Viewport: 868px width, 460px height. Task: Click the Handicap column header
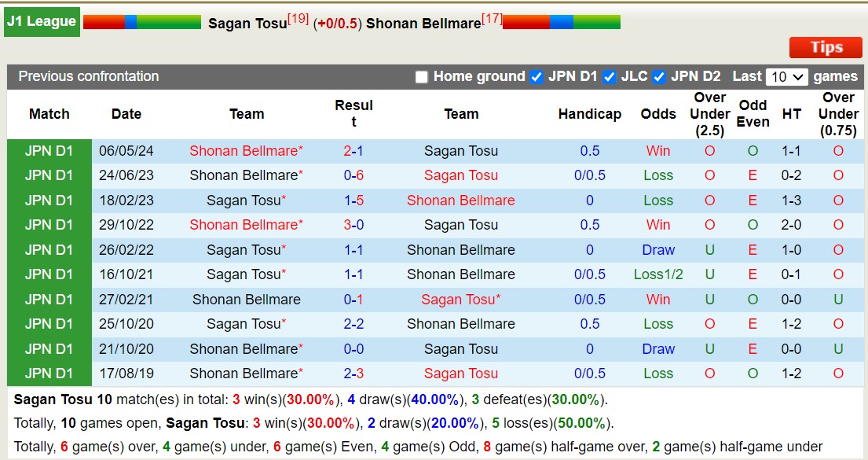tap(590, 114)
